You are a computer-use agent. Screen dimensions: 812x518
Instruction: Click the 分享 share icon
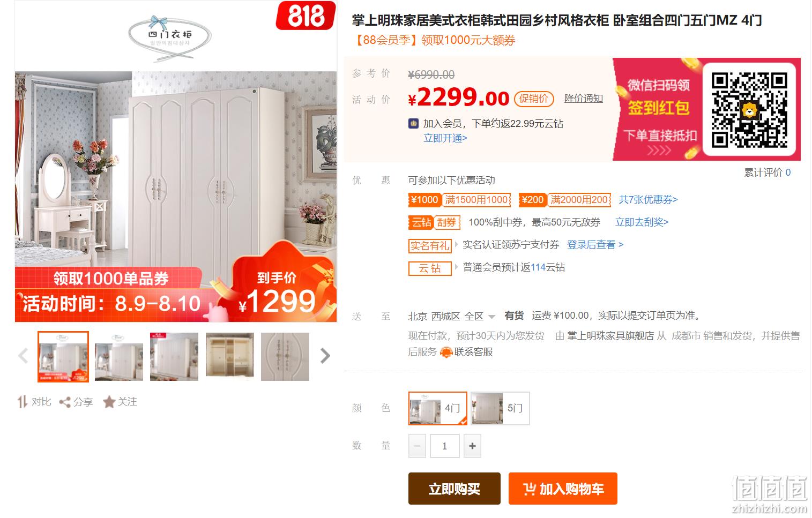click(x=65, y=402)
